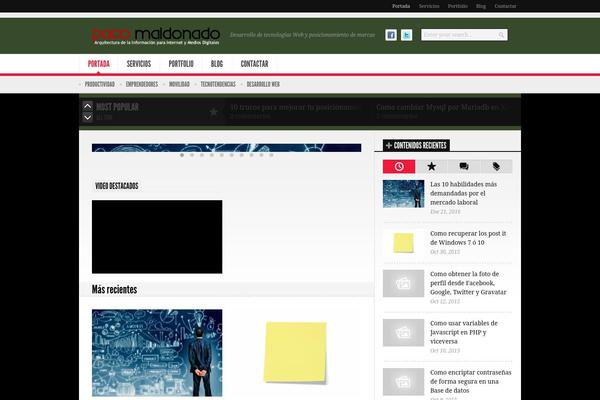The height and width of the screenshot is (400, 600).
Task: Click Blog in top black bar
Action: (x=481, y=6)
